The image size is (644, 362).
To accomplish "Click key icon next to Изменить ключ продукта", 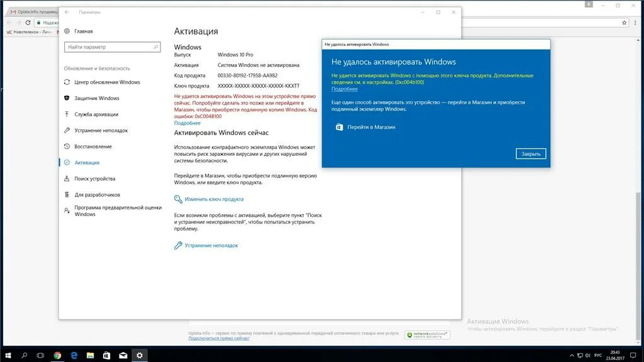I will pyautogui.click(x=178, y=199).
